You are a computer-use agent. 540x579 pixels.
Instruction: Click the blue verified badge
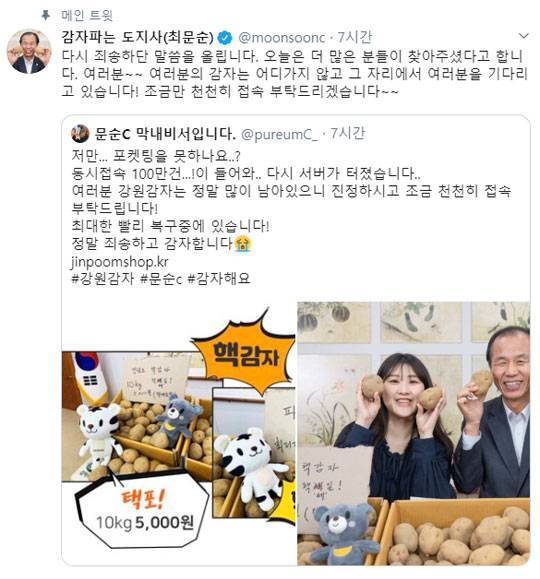pyautogui.click(x=225, y=38)
